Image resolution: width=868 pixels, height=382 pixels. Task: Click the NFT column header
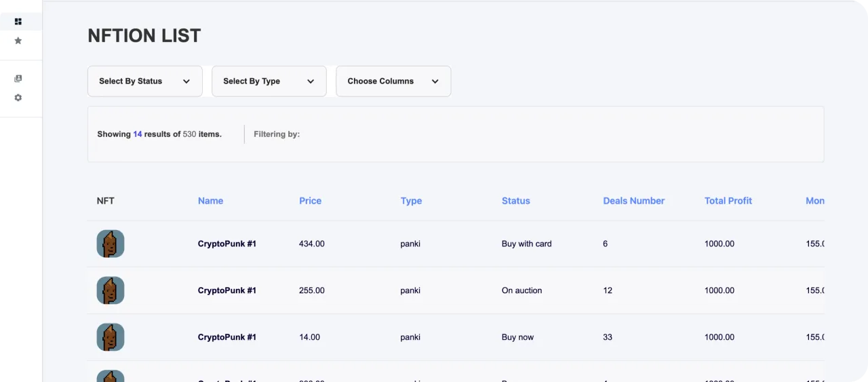106,201
